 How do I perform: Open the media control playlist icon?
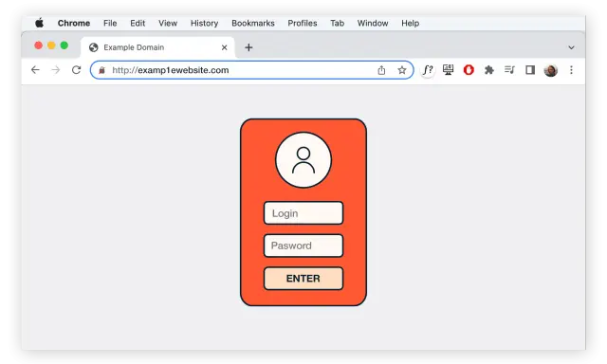(x=509, y=69)
